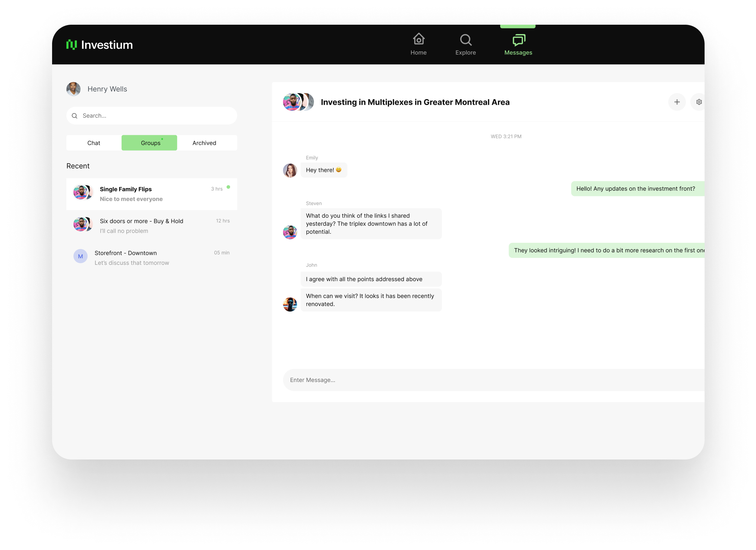Click Henry Wells profile avatar
Image resolution: width=756 pixels, height=550 pixels.
pyautogui.click(x=73, y=89)
